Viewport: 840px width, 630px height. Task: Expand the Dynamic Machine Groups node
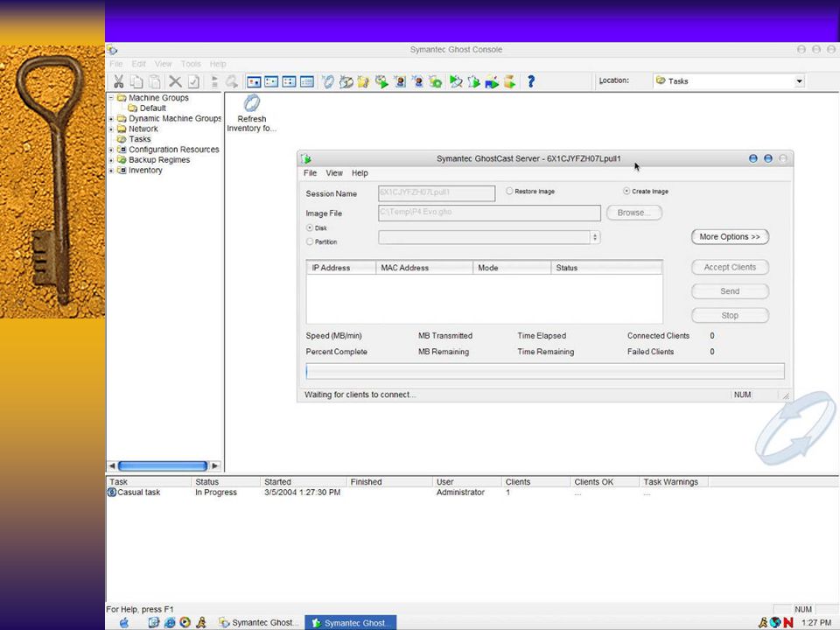coord(111,118)
